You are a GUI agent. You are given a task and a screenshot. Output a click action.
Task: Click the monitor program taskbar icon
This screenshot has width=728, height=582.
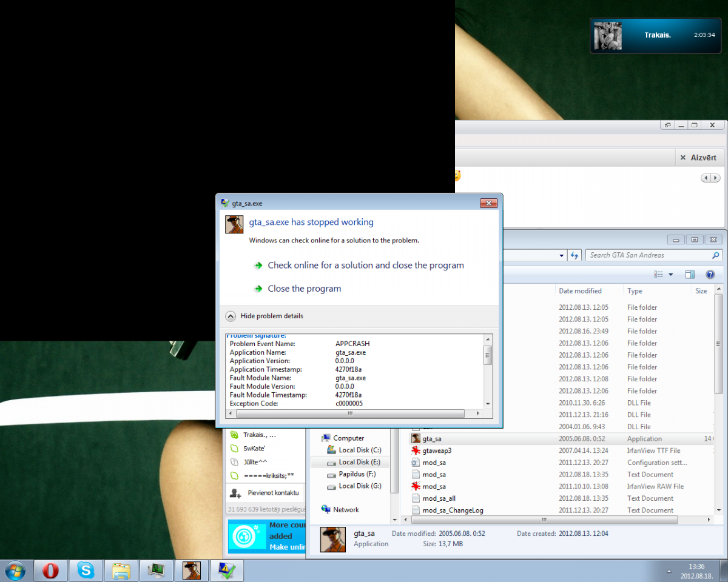[157, 570]
